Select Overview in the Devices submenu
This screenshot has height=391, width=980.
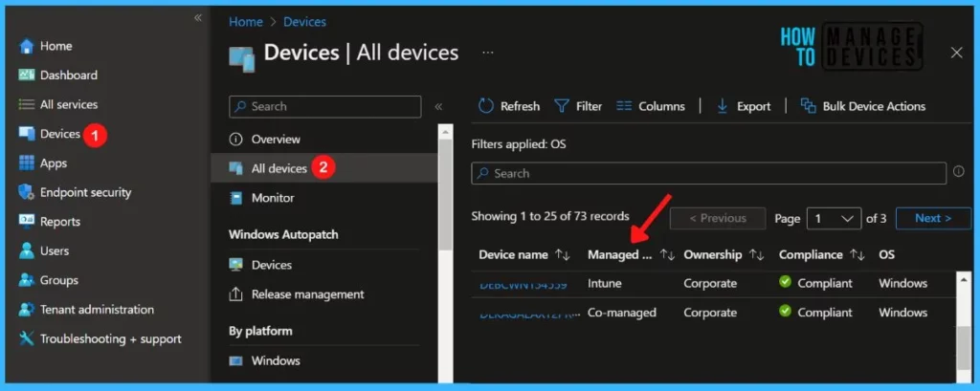[276, 140]
